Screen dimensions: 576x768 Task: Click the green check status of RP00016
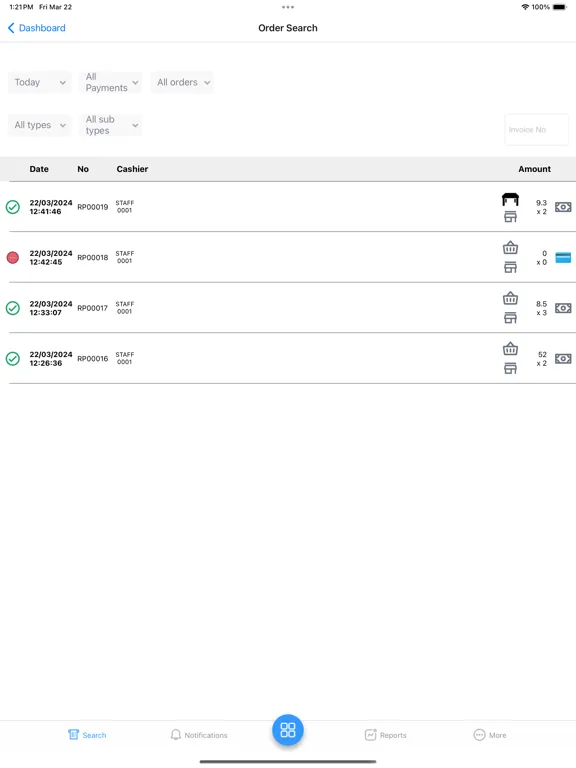click(13, 359)
